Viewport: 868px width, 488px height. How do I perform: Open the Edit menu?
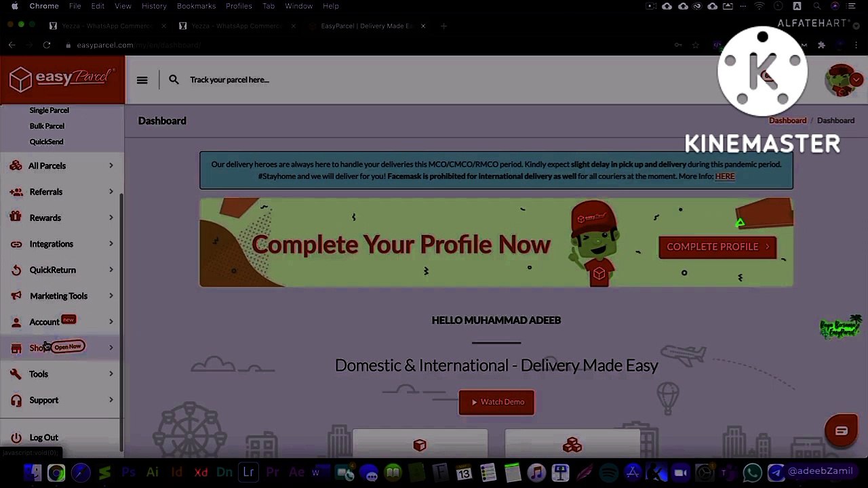(98, 6)
